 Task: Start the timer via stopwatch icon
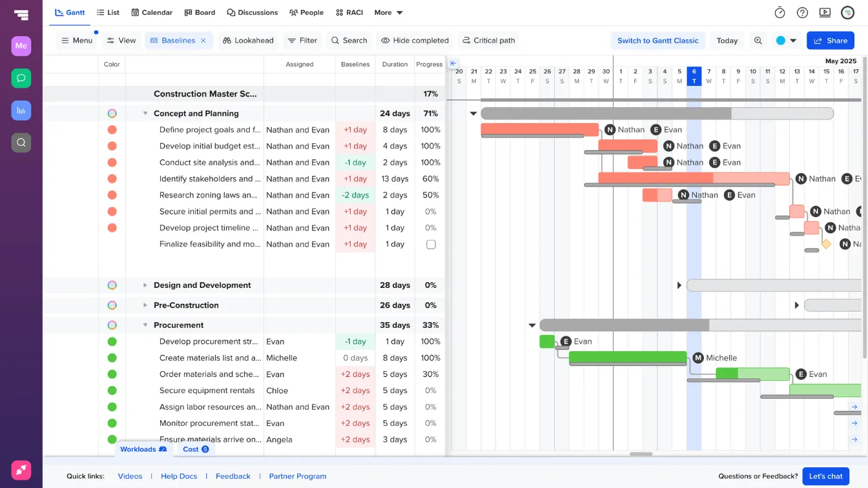[780, 12]
